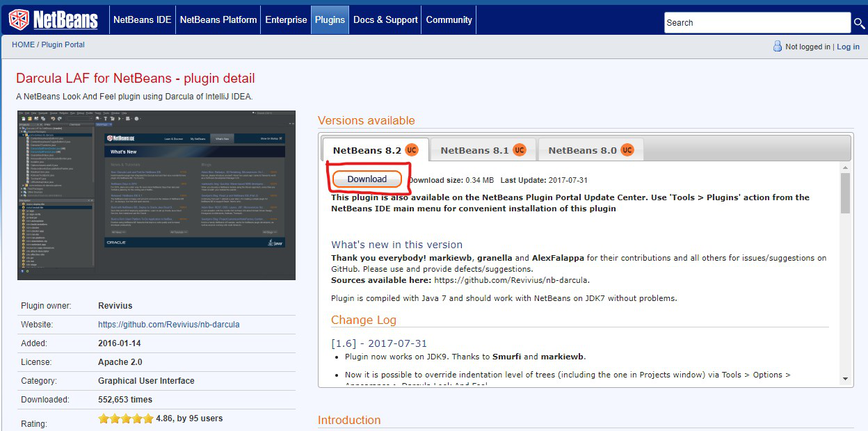Open the Community menu

449,19
